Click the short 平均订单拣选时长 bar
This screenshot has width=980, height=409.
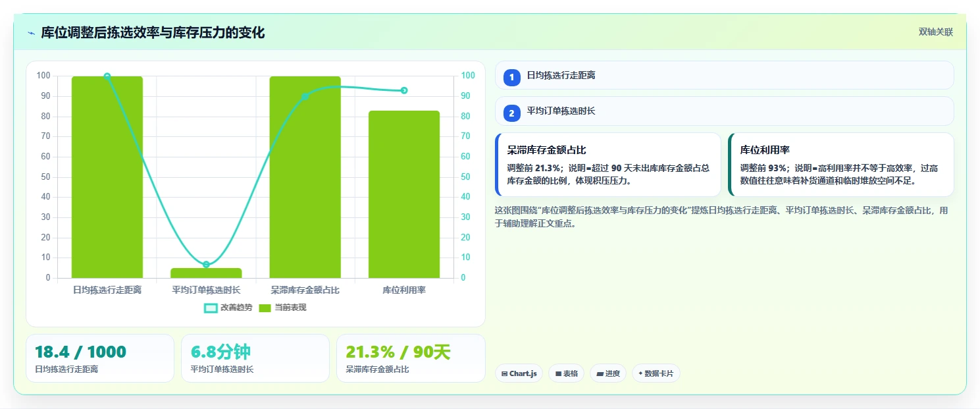tap(206, 273)
